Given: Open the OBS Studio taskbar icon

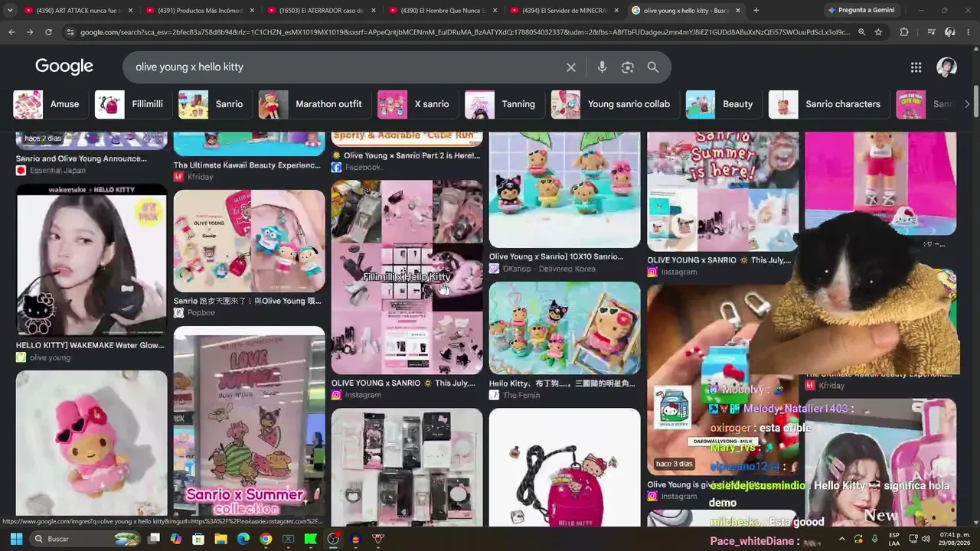Looking at the screenshot, I should pyautogui.click(x=333, y=539).
